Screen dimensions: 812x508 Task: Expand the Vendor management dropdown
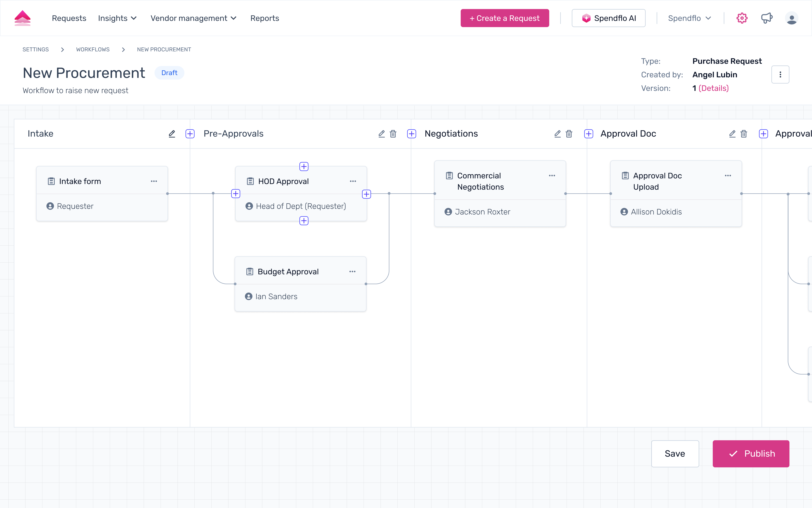click(x=194, y=18)
